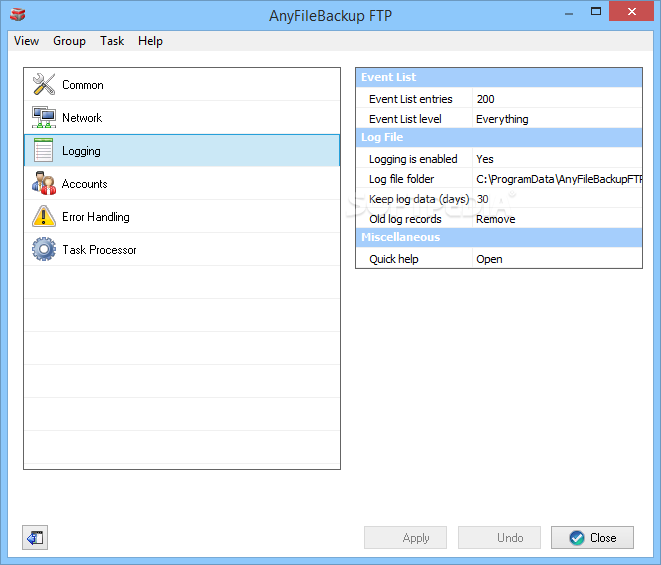661x565 pixels.
Task: Click the 'Event List level' label
Action: pyautogui.click(x=405, y=119)
